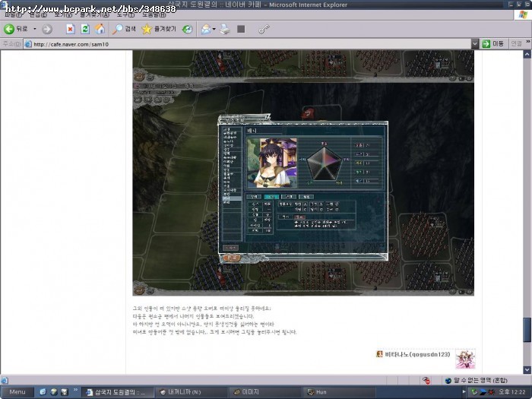
Task: Click the status bar page icon at left
Action: [x=5, y=380]
